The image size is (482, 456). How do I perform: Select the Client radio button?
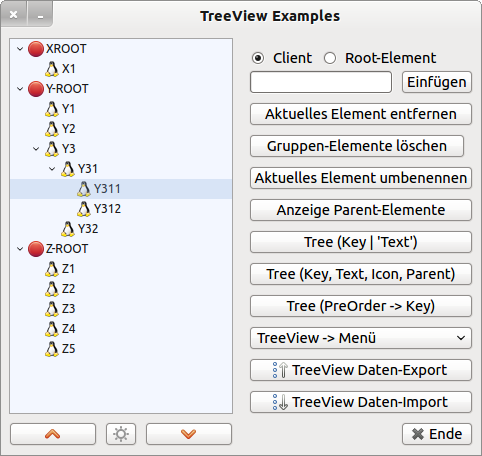[258, 58]
